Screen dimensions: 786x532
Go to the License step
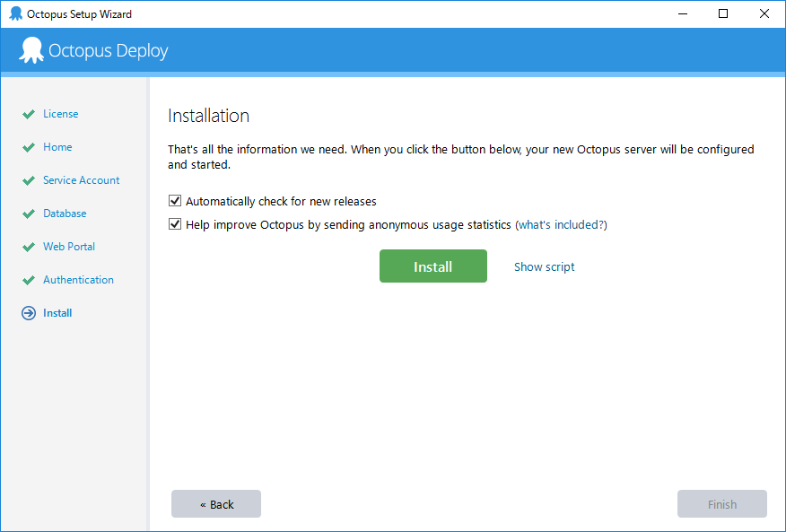[x=61, y=114]
